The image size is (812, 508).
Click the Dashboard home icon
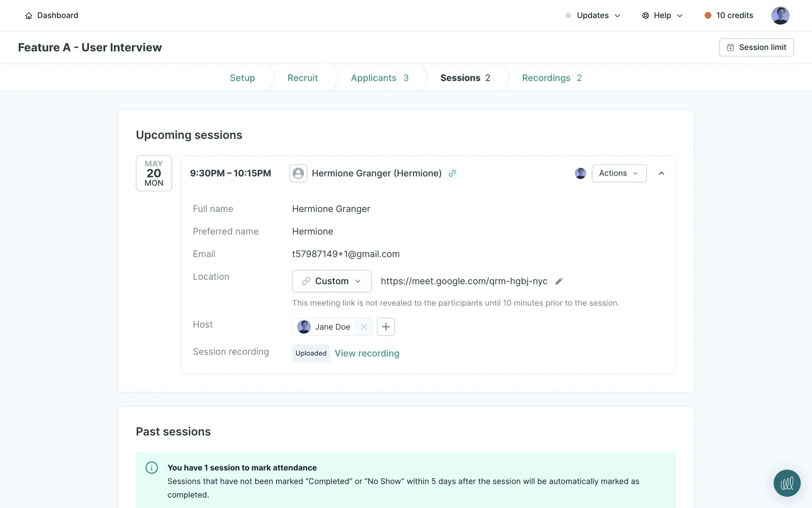click(x=29, y=16)
